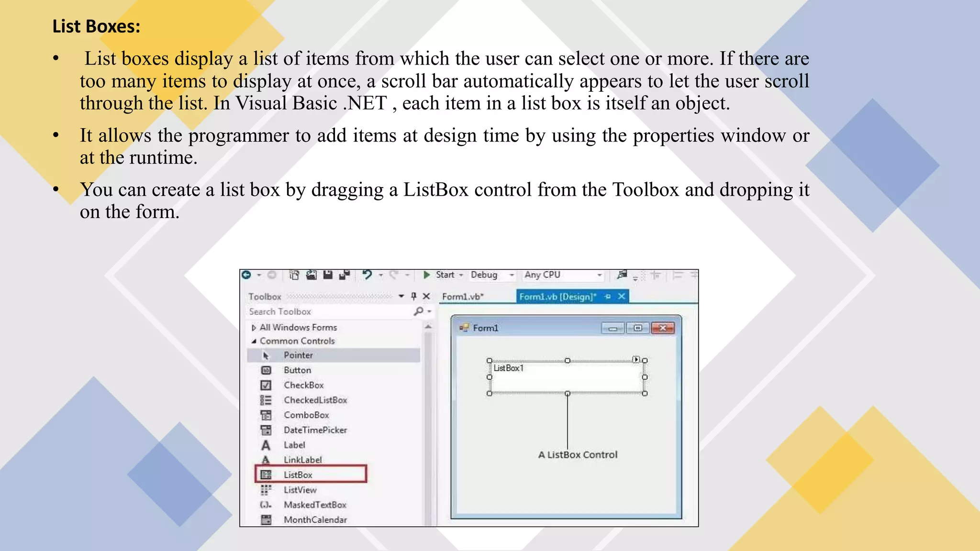Click the greyed Redo icon
Image resolution: width=980 pixels, height=551 pixels.
tap(394, 275)
